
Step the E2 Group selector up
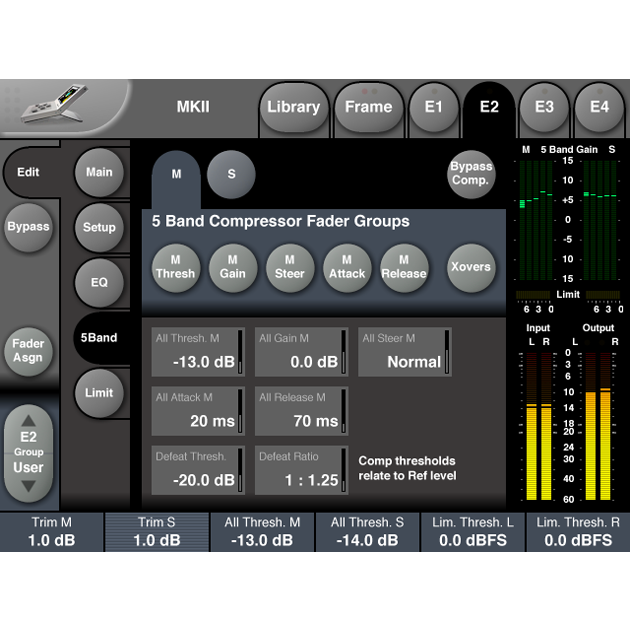point(28,422)
